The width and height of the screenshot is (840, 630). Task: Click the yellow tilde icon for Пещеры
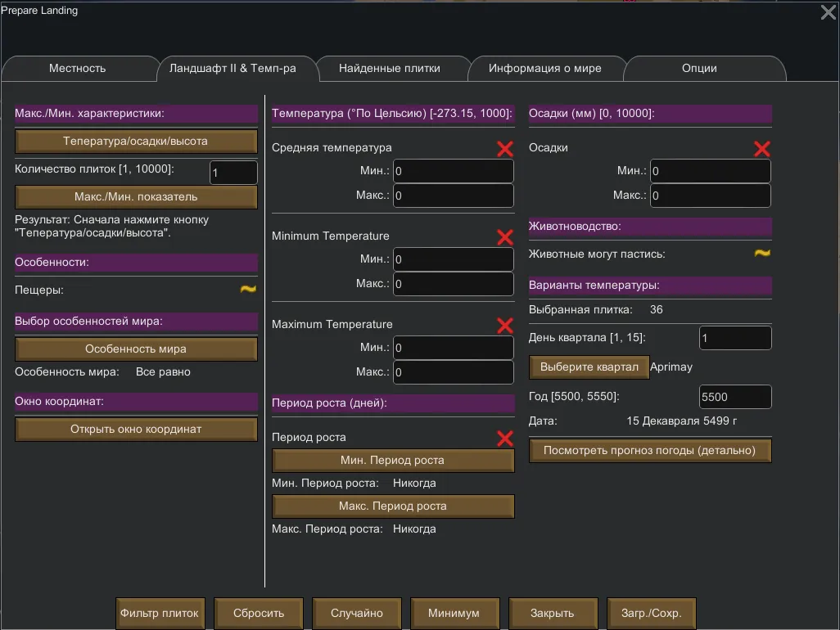point(248,290)
